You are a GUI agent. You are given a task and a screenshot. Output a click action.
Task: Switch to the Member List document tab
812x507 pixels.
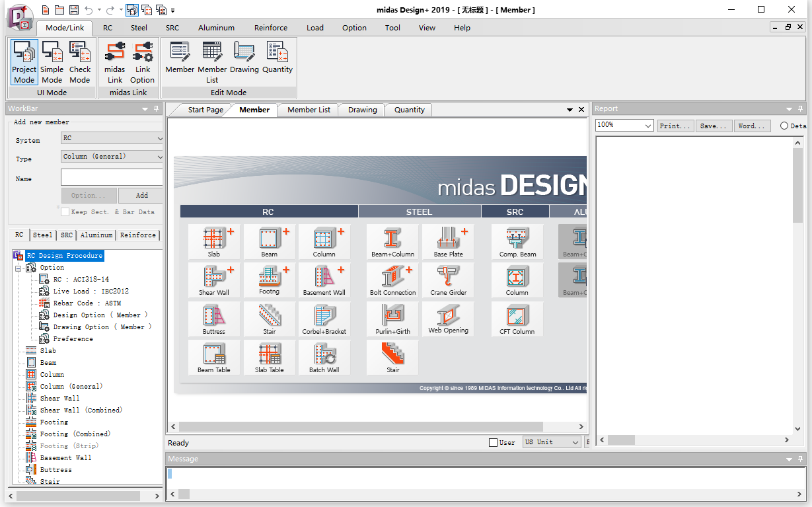point(309,110)
